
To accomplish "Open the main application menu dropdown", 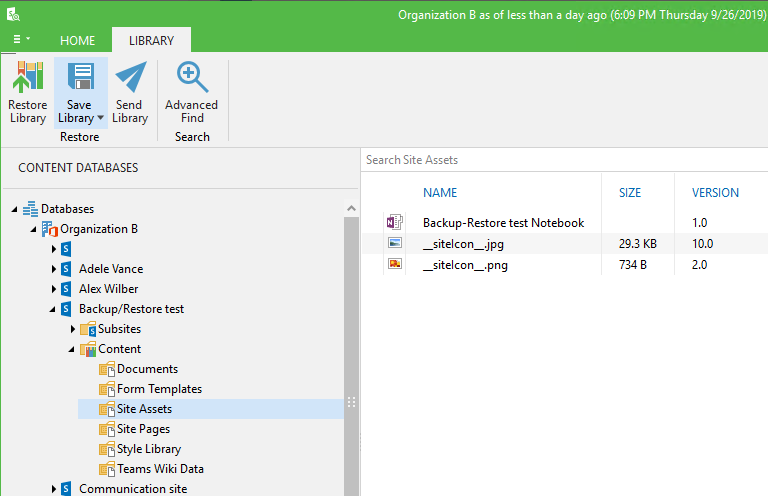I will click(x=21, y=39).
